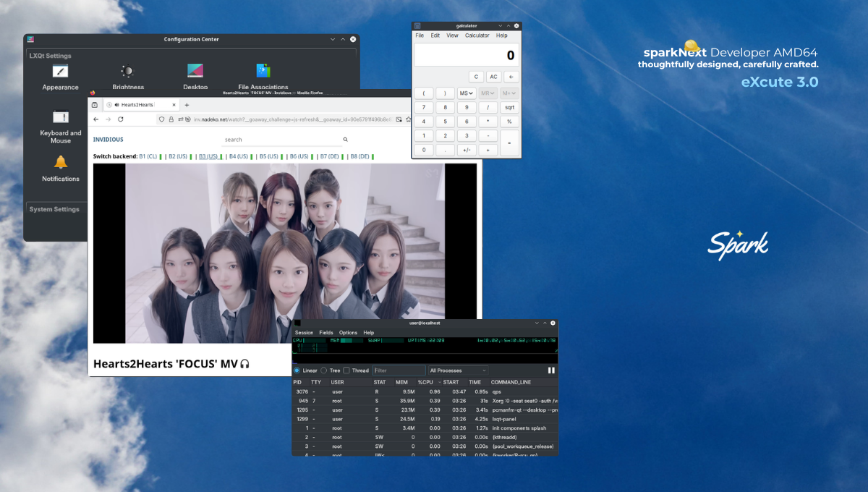Click the backspace arrow in galculator
Image resolution: width=868 pixels, height=492 pixels.
tap(511, 77)
